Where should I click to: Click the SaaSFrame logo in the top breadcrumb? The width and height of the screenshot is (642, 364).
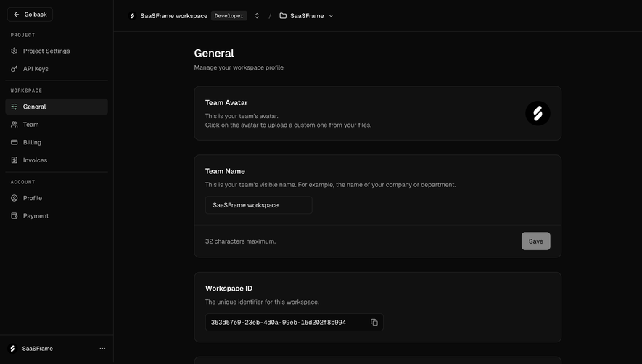pyautogui.click(x=132, y=15)
